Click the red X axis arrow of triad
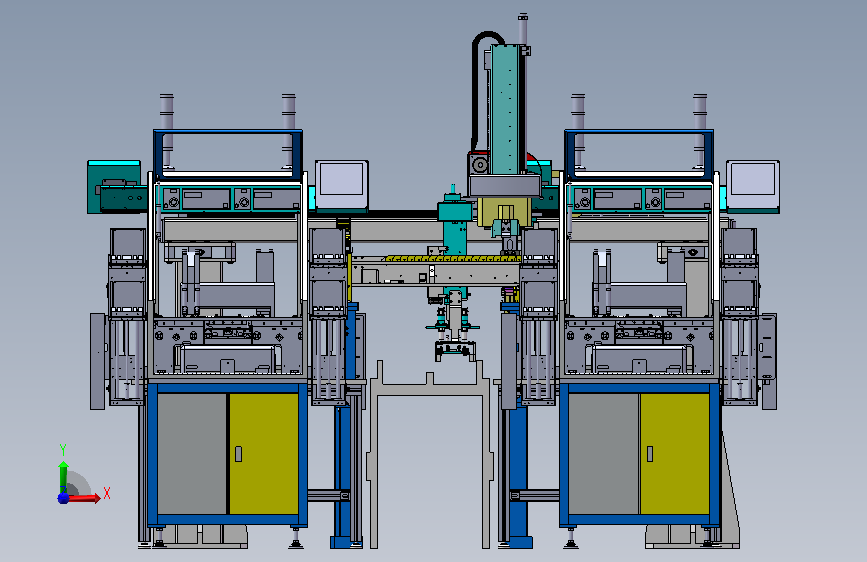The image size is (867, 562). [87, 498]
